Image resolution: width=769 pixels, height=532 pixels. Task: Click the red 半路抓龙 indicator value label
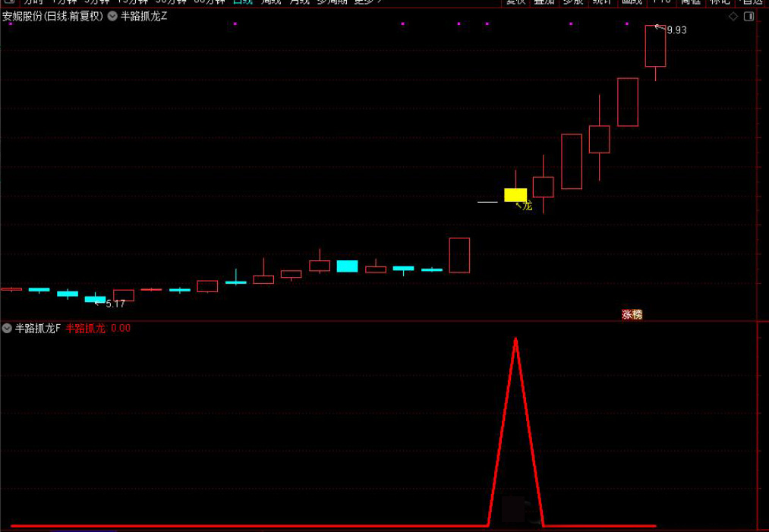[x=85, y=329]
